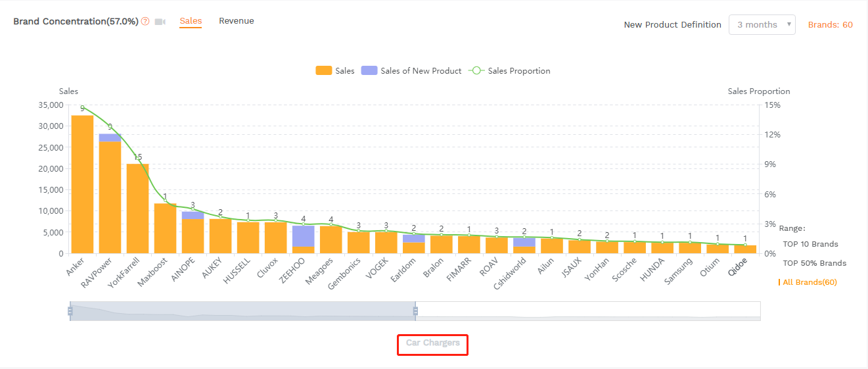This screenshot has height=369, width=868.
Task: Click the YorkFarrell sales bar
Action: [x=137, y=209]
